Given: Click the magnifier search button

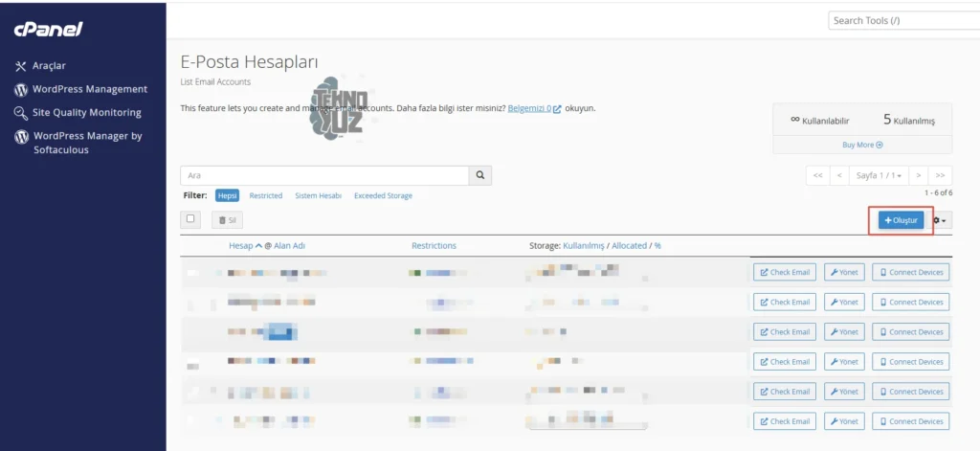Looking at the screenshot, I should (480, 176).
